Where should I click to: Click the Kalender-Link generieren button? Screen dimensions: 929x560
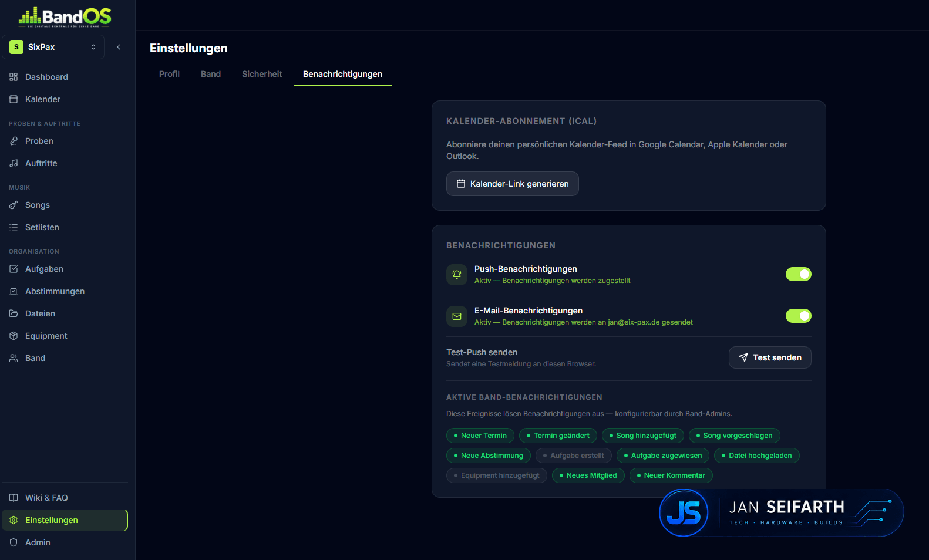pos(513,184)
